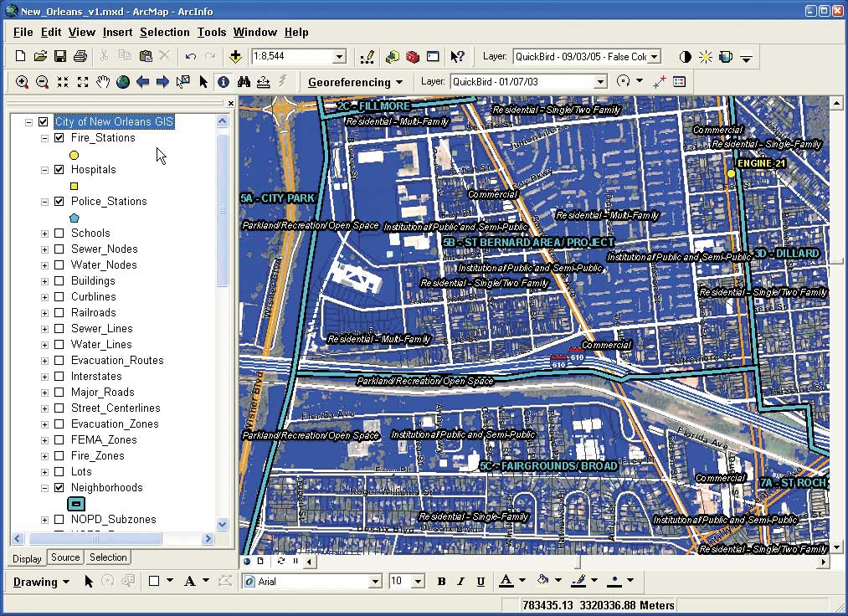Toggle Bold text formatting
Screen dimensions: 848x616
[x=440, y=582]
